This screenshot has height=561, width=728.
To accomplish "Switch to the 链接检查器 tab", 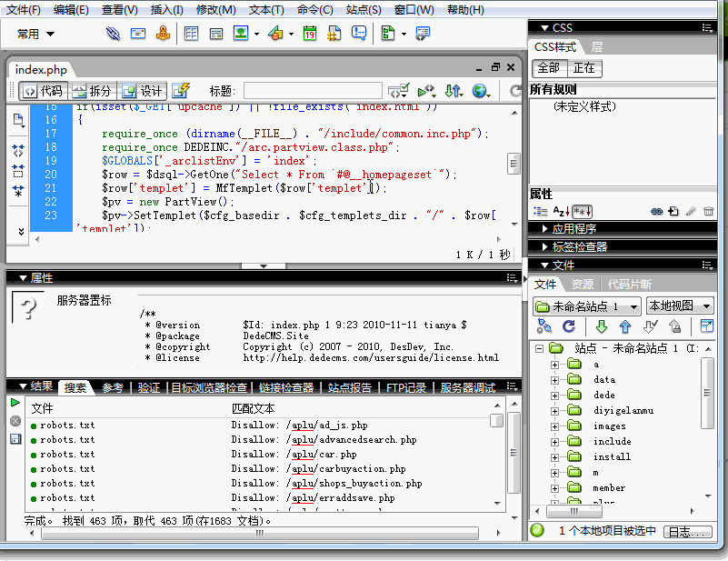I will (x=285, y=387).
